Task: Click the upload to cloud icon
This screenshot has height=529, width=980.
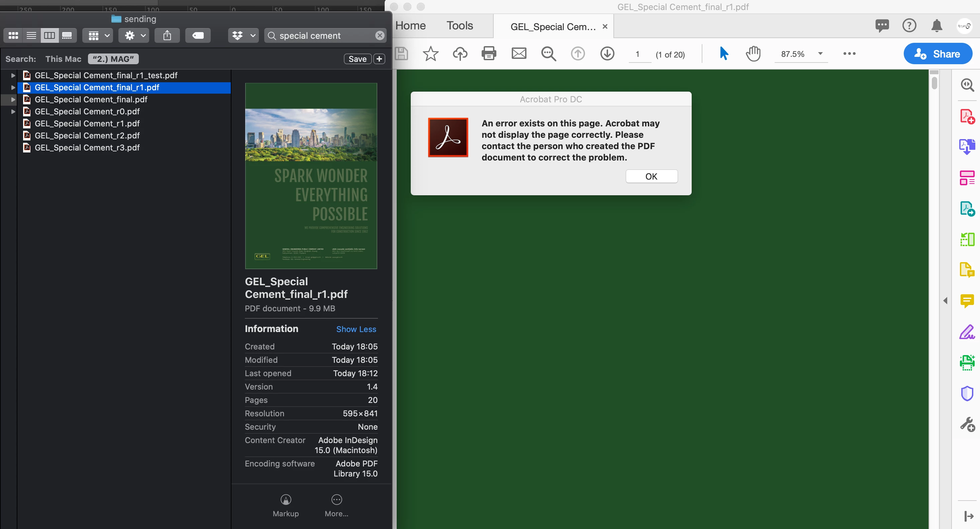Action: click(460, 54)
